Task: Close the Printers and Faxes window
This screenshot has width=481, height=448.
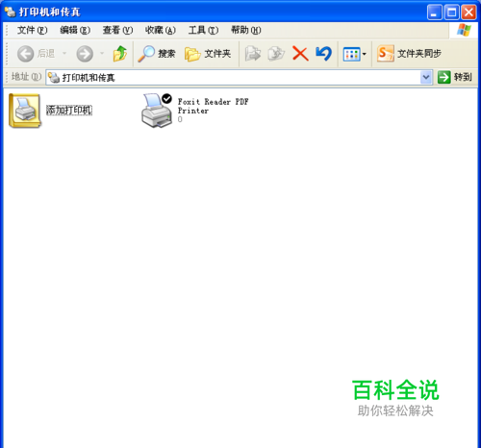Action: [468, 12]
